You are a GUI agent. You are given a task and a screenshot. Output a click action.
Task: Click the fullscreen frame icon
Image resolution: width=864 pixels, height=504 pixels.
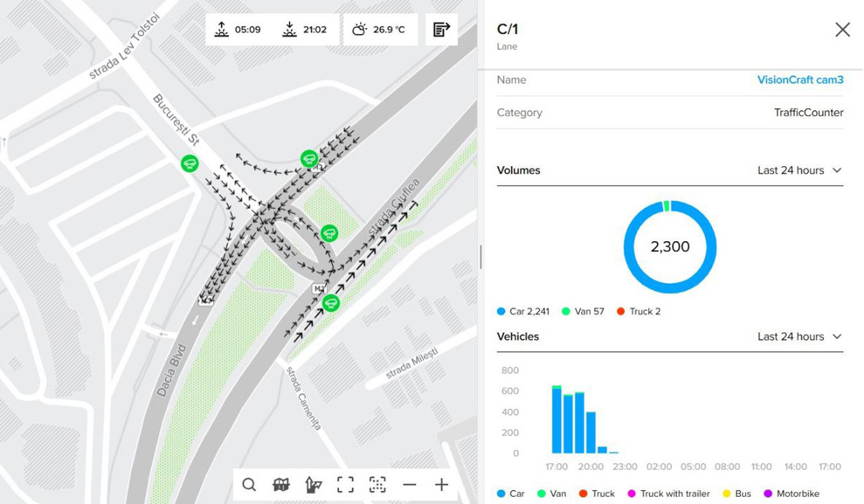pyautogui.click(x=346, y=485)
